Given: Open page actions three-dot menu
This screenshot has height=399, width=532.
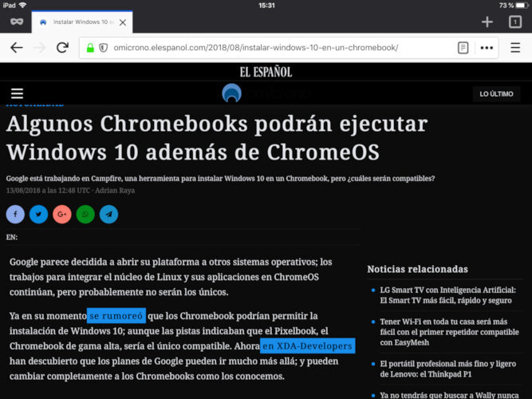Looking at the screenshot, I should click(x=487, y=48).
